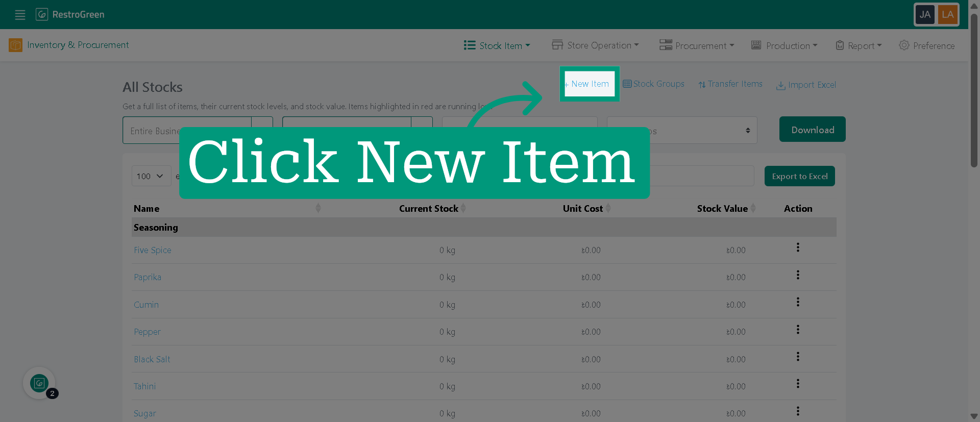Click the Inventory & Procurement box icon
This screenshot has width=980, height=422.
point(15,45)
